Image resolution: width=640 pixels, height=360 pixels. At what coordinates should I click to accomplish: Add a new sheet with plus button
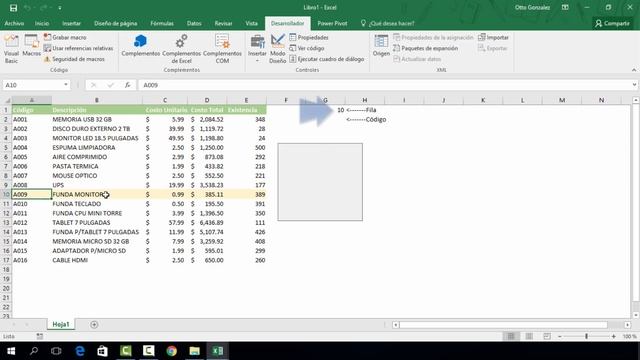tap(94, 324)
